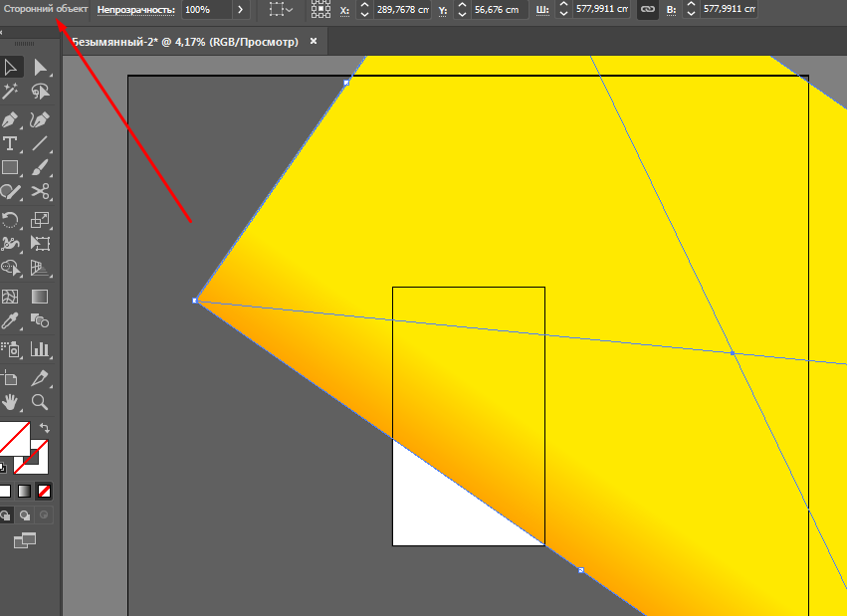The image size is (847, 616).
Task: Click the X coordinate stepper arrows
Action: (x=363, y=9)
